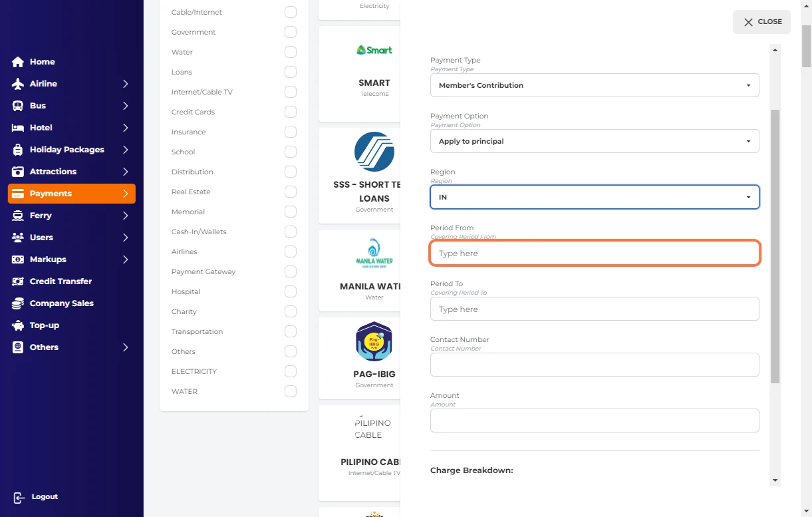Click the Ferry ship icon
812x517 pixels.
[x=18, y=216]
